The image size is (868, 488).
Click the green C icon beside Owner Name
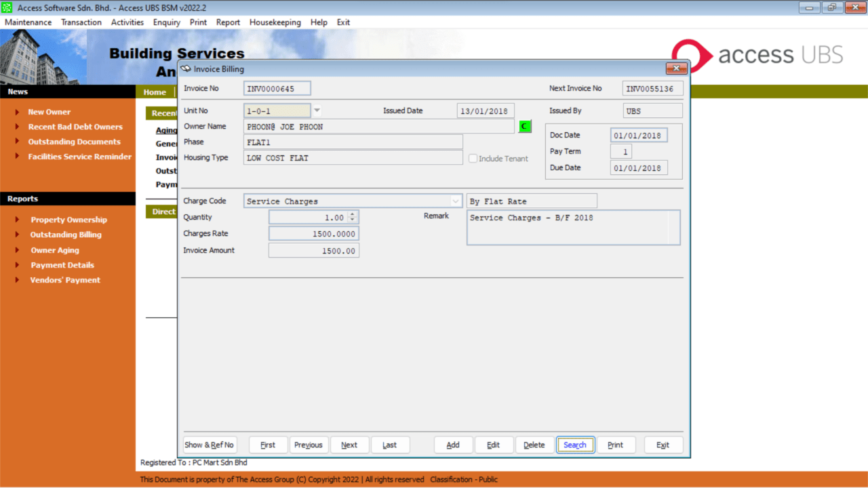tap(524, 126)
